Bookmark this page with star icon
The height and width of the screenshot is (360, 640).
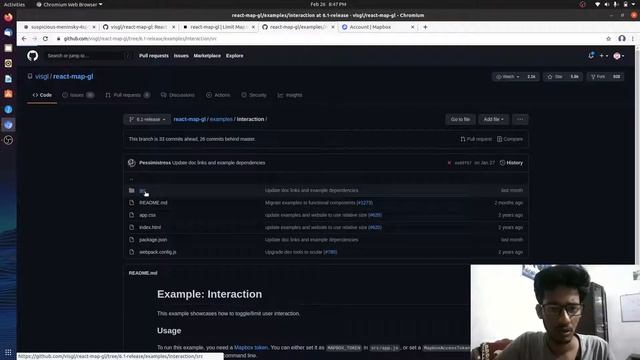(x=609, y=38)
